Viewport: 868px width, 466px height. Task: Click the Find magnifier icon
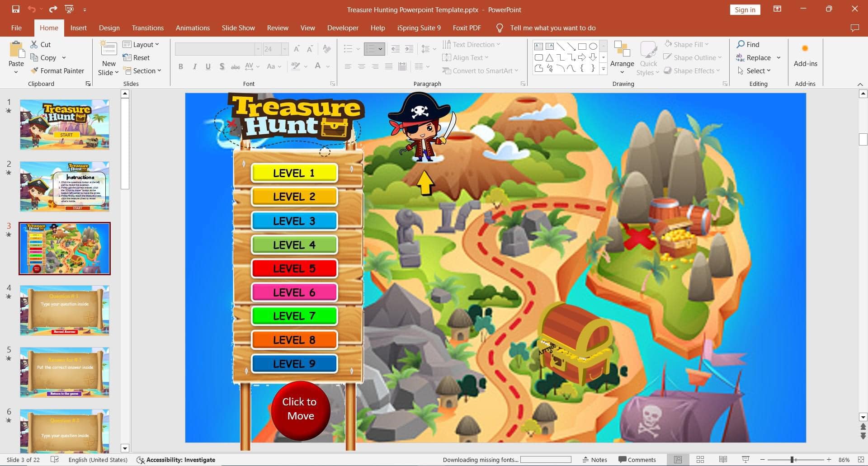coord(741,44)
